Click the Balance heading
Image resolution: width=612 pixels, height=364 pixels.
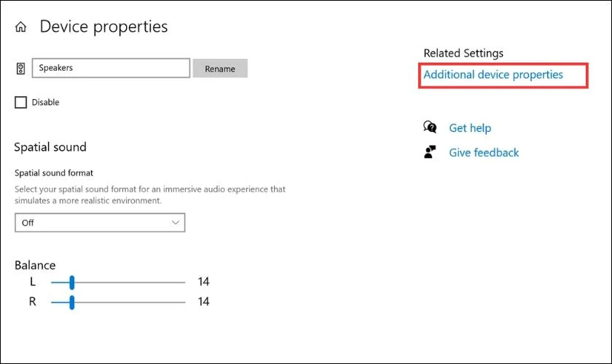click(x=35, y=265)
